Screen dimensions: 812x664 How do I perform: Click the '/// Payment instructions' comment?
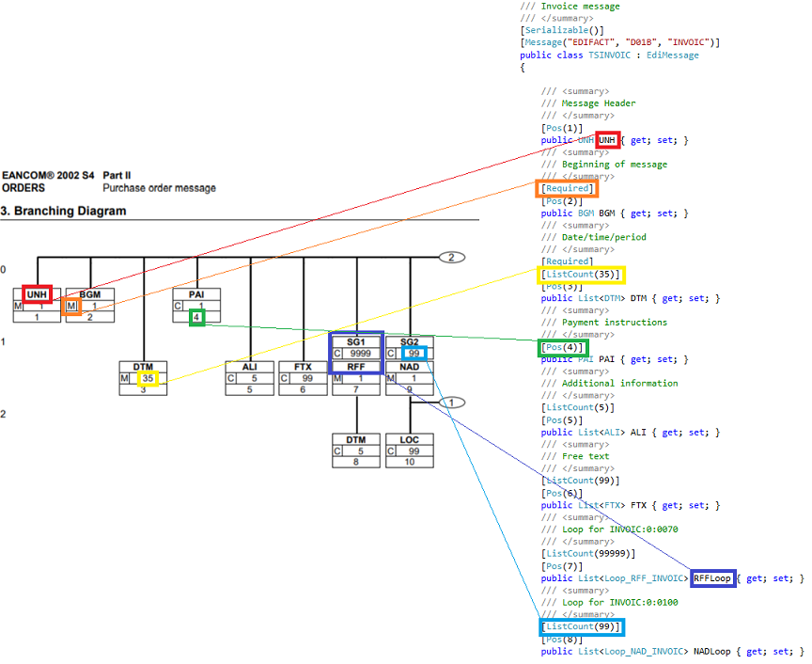[604, 322]
